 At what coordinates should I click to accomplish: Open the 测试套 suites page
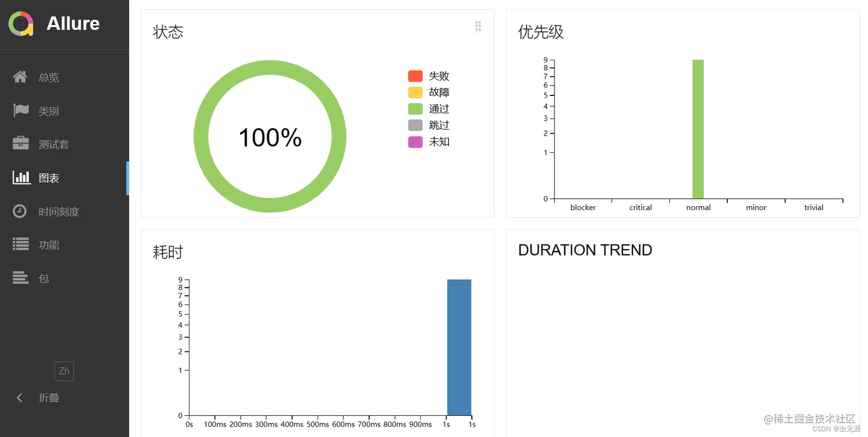pos(64,144)
